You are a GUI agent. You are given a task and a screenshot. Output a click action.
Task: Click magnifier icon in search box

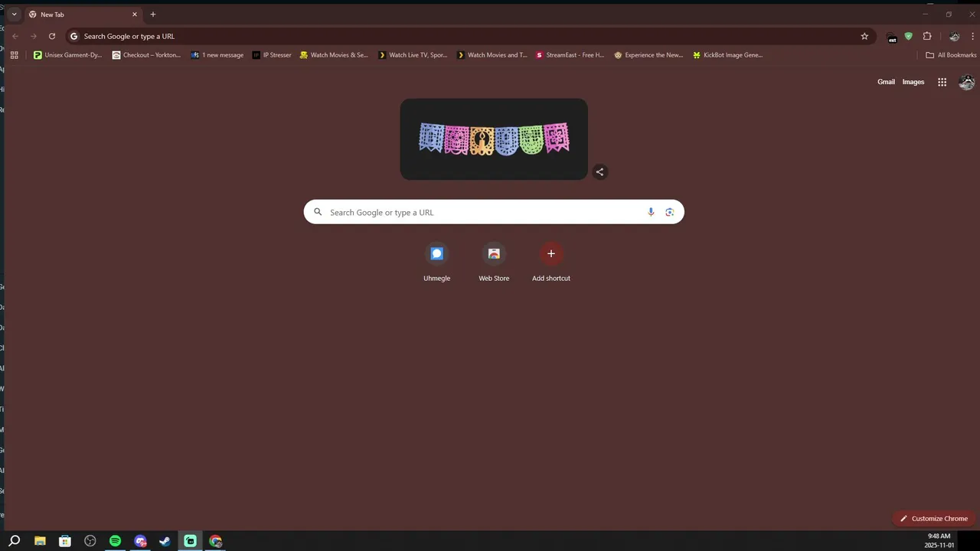pyautogui.click(x=318, y=212)
